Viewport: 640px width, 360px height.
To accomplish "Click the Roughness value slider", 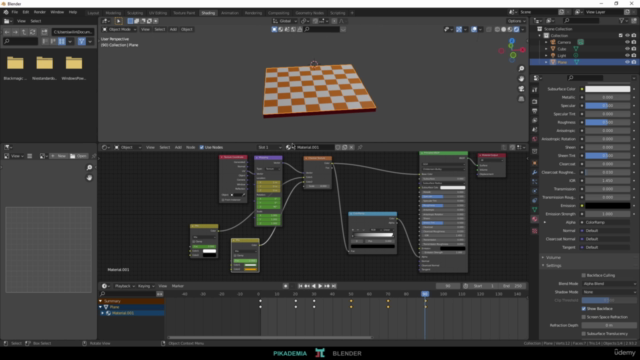I will point(607,122).
